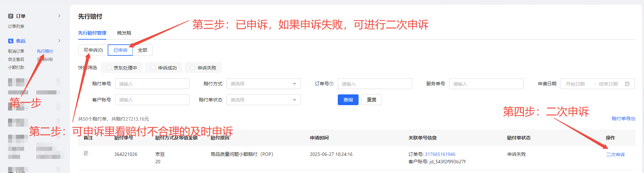Click the 二次申诉 link
The height and width of the screenshot is (173, 644).
pos(615,155)
